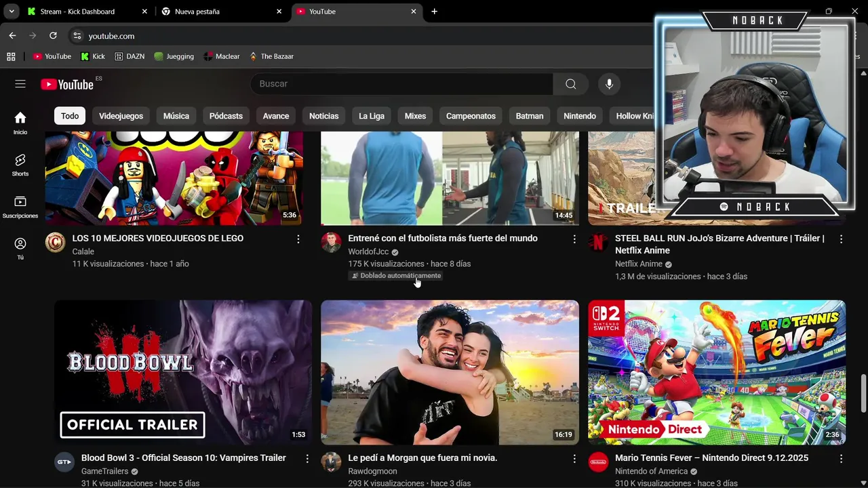Open options for Entrené con el futbolista video
Screen dimensions: 868x488
pyautogui.click(x=574, y=239)
